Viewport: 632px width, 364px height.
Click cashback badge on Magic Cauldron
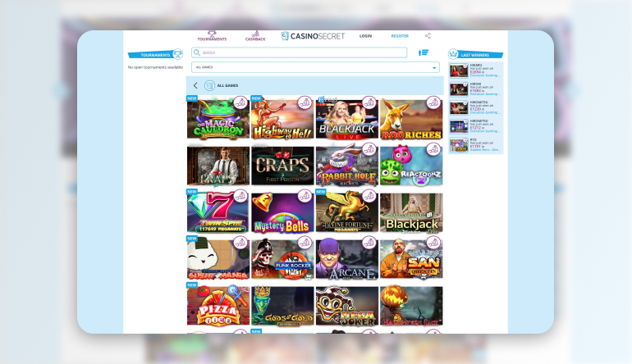click(x=240, y=102)
